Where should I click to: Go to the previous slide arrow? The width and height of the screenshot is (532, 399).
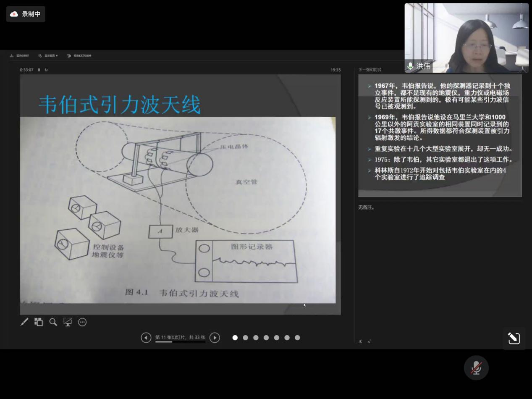pos(146,338)
